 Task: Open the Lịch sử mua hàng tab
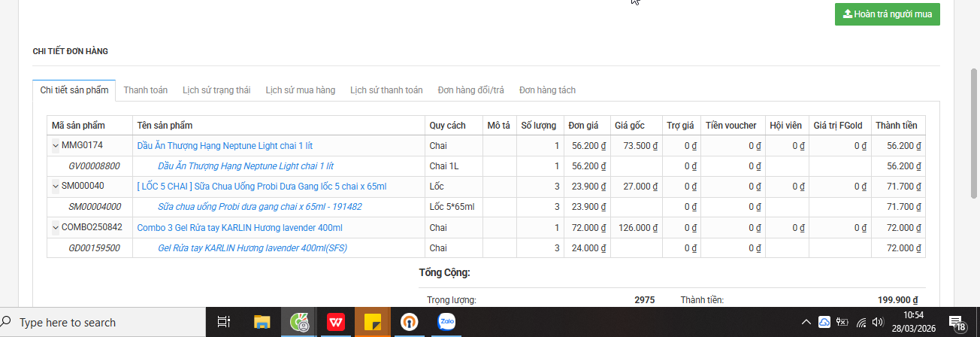[300, 90]
